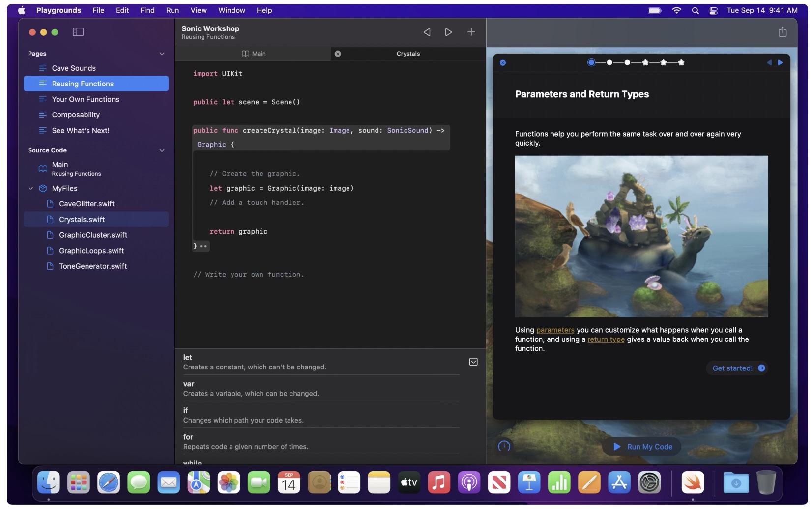This screenshot has width=812, height=509.
Task: Go to next page with forward triangle
Action: click(448, 32)
